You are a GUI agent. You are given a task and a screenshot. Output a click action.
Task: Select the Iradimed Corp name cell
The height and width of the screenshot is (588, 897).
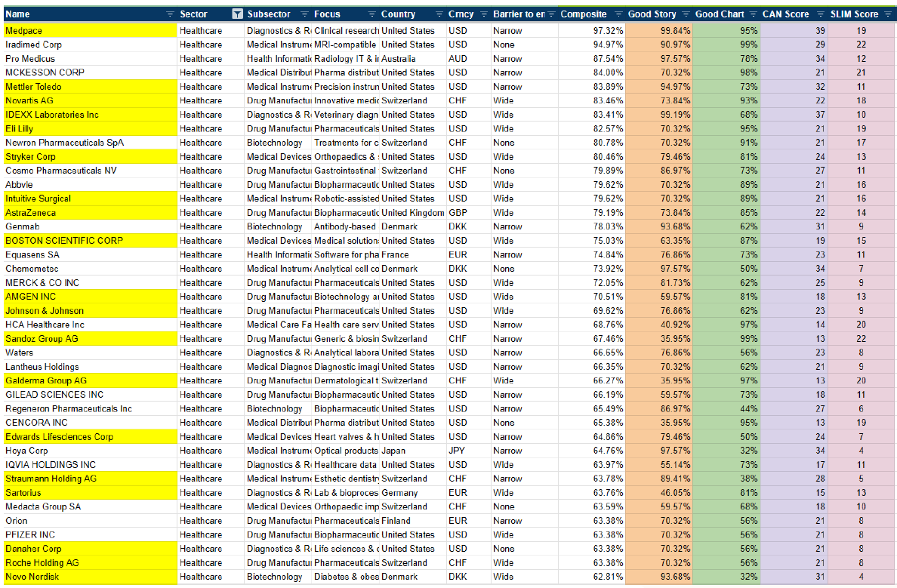[91, 45]
